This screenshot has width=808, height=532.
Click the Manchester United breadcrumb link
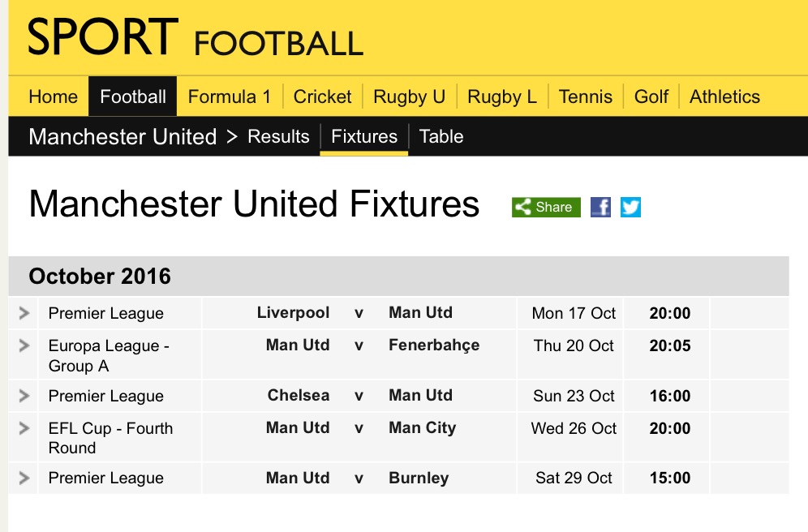click(x=122, y=137)
